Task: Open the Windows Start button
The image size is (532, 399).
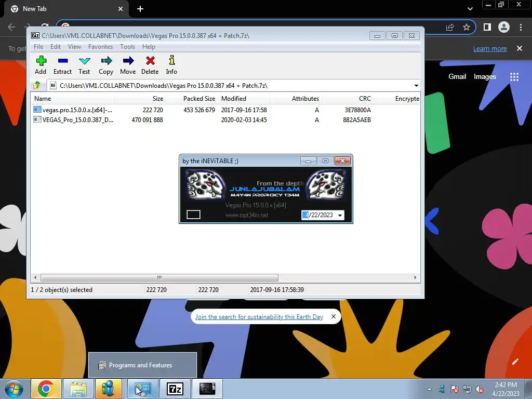Action: tap(14, 389)
